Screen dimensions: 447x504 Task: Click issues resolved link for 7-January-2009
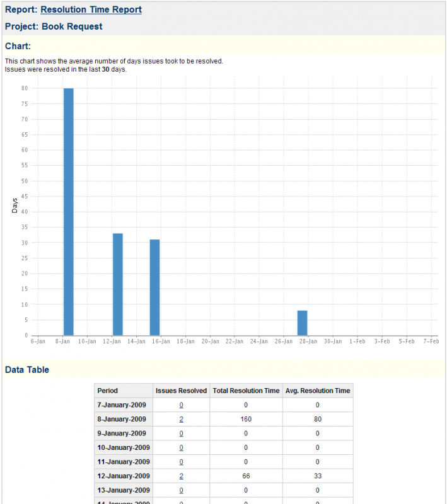(x=182, y=405)
